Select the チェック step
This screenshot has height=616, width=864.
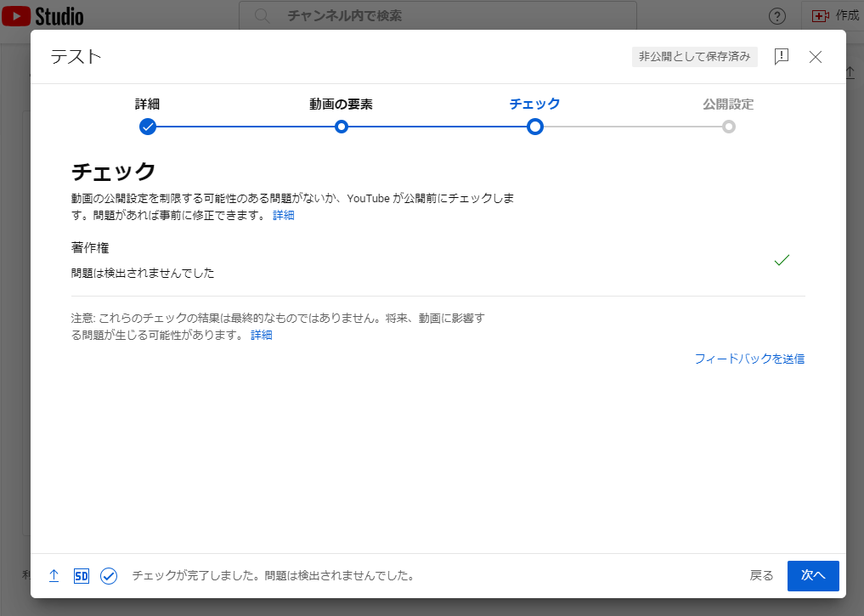(x=534, y=105)
